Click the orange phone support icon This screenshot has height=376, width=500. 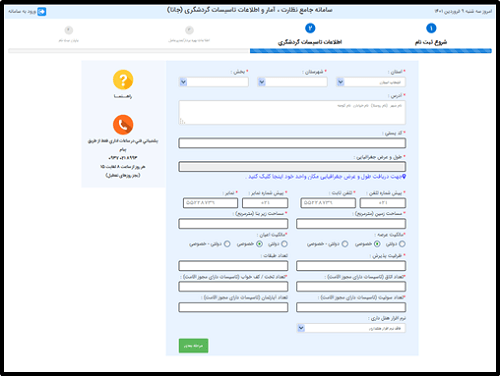pyautogui.click(x=123, y=125)
